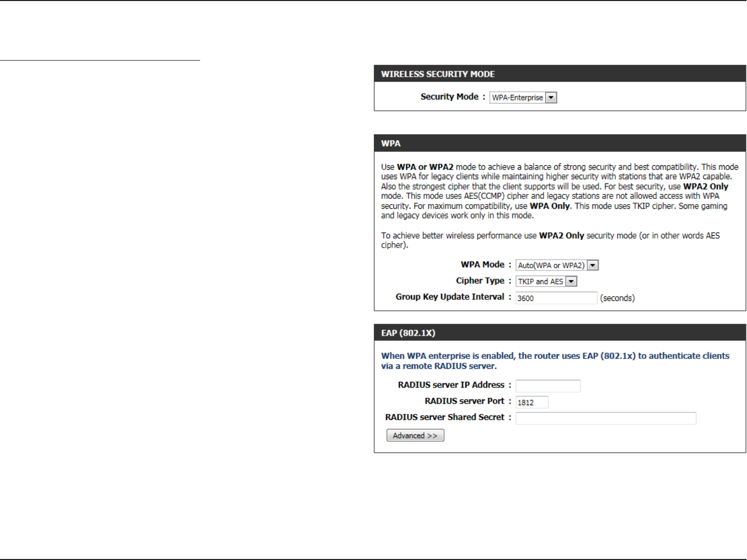Click the RADIUS server Shared Secret label
This screenshot has width=747, height=560.
pyautogui.click(x=445, y=417)
